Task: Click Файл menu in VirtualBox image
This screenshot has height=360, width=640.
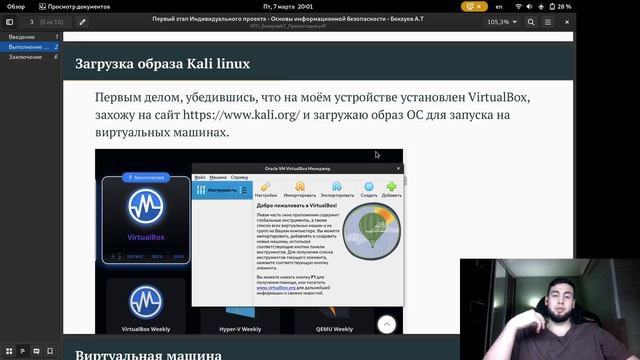Action: [x=200, y=178]
